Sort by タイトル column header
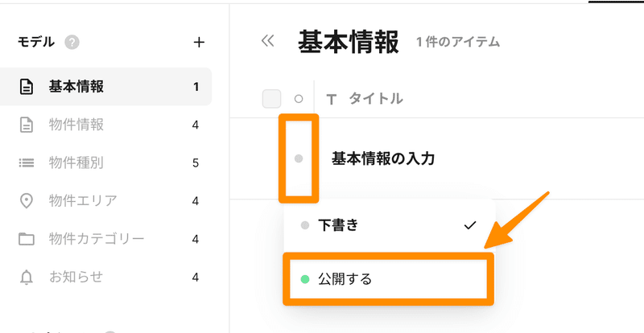Screen dimensions: 644x333 (x=375, y=99)
